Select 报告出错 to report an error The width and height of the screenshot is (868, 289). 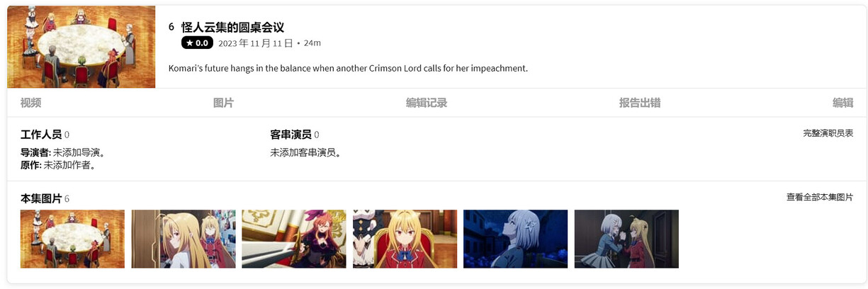(640, 103)
